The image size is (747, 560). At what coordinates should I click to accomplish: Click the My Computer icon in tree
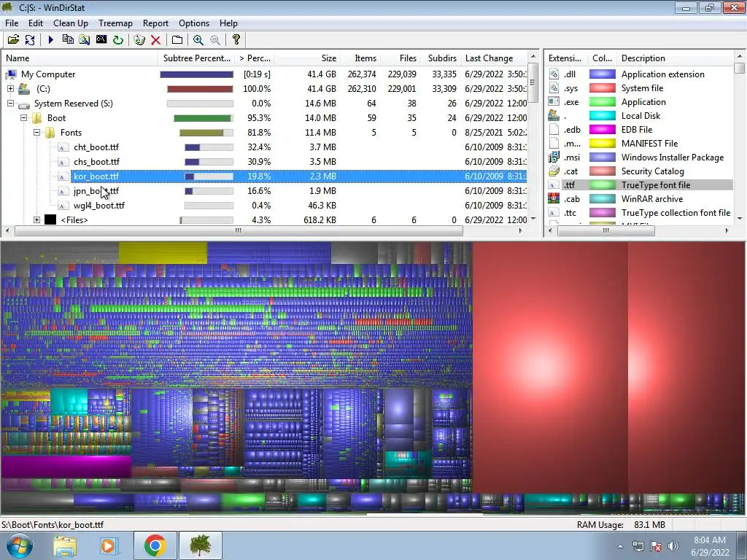pos(11,74)
